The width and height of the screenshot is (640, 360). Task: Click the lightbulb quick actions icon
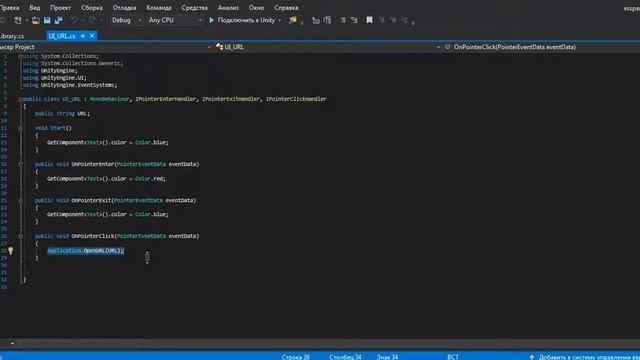coord(11,251)
